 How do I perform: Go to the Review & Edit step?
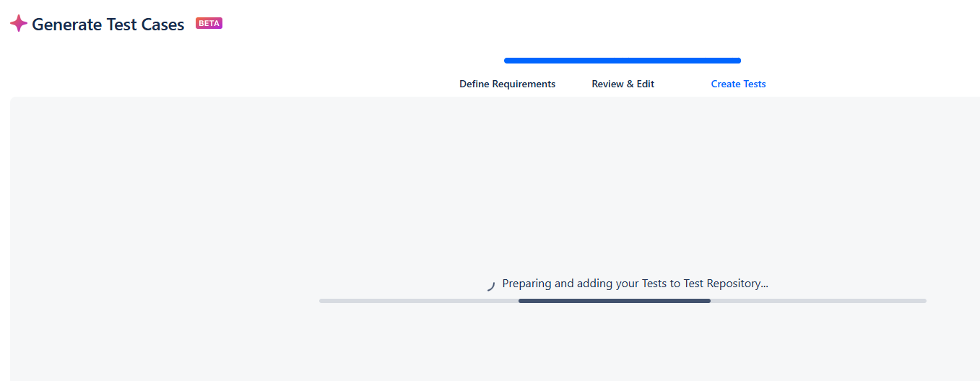(x=623, y=84)
